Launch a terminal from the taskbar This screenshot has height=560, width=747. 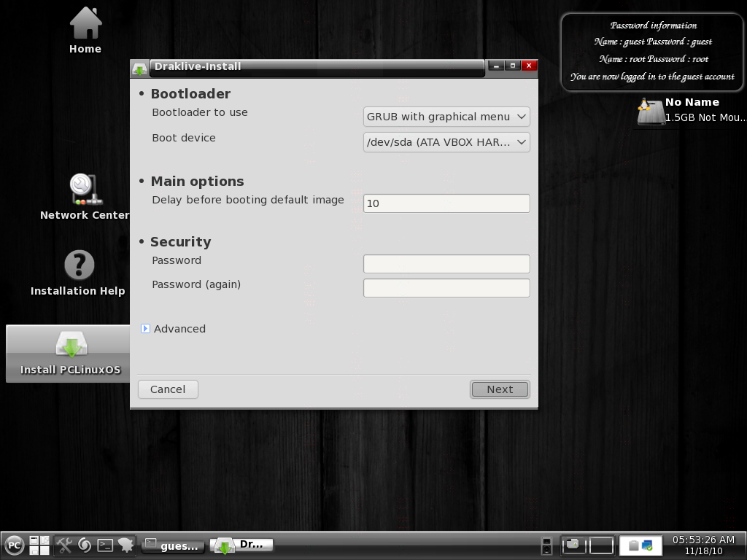[x=104, y=545]
